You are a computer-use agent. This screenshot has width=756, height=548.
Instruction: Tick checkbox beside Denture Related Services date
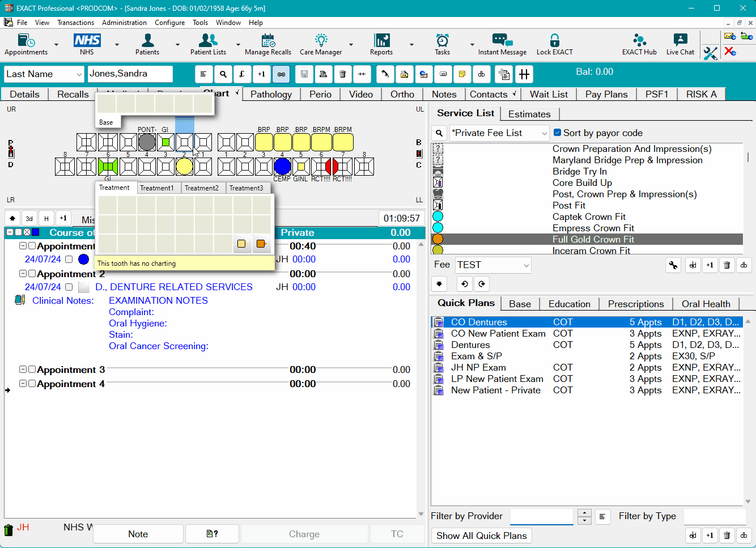(69, 287)
